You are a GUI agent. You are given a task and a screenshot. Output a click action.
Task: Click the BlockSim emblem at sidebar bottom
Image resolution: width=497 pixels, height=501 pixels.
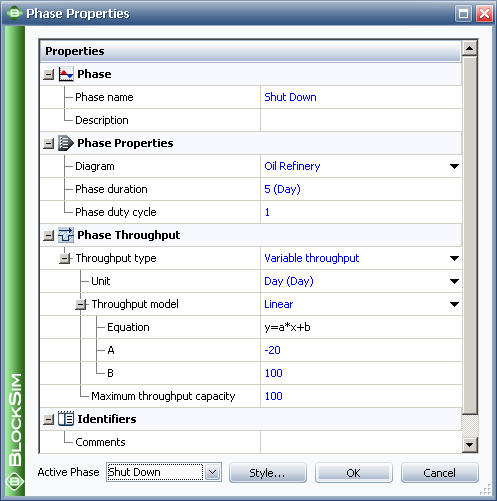(x=14, y=482)
